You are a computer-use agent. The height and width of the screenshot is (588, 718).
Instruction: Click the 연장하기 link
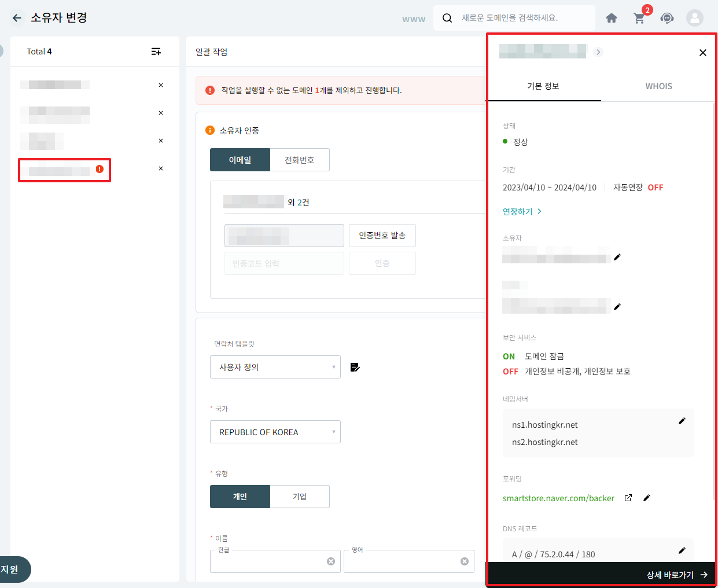click(x=522, y=211)
